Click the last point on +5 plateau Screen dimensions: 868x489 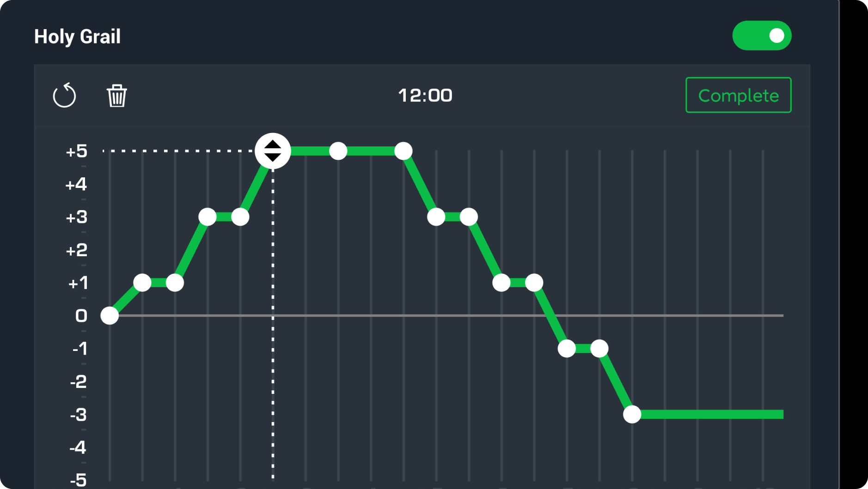403,151
